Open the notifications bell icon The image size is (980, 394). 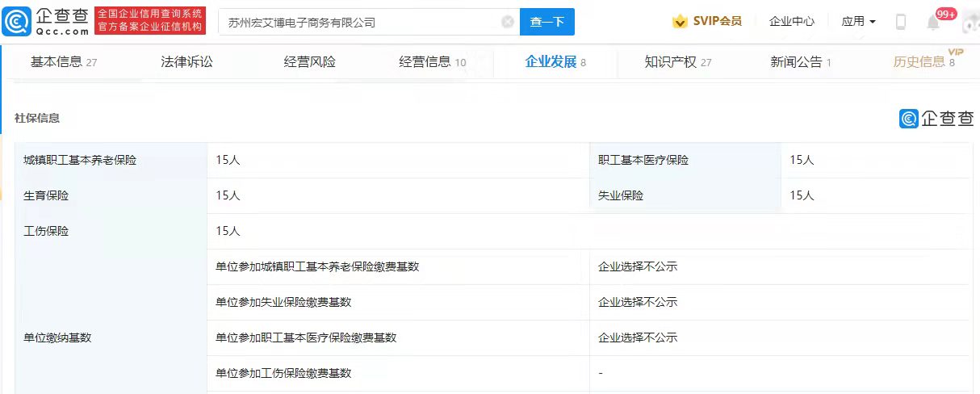click(933, 23)
